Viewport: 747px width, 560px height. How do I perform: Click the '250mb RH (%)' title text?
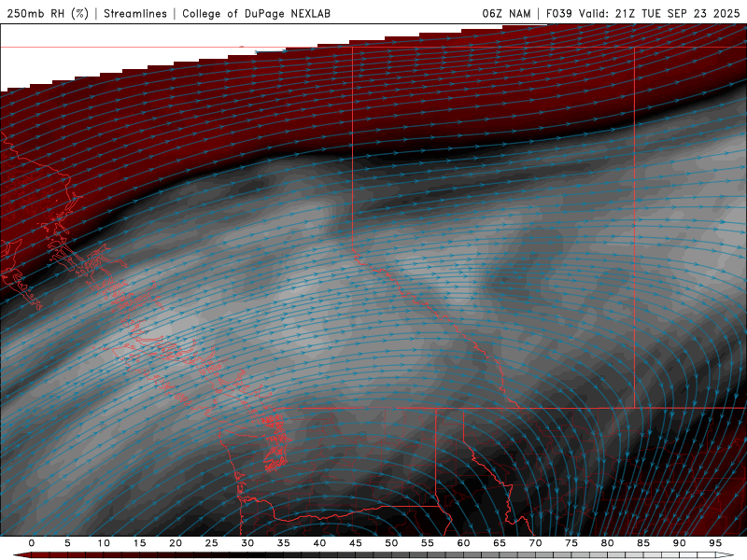pos(48,13)
